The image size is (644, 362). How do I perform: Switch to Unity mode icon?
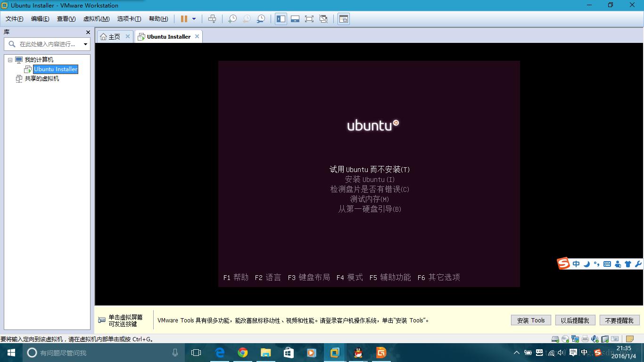point(323,19)
